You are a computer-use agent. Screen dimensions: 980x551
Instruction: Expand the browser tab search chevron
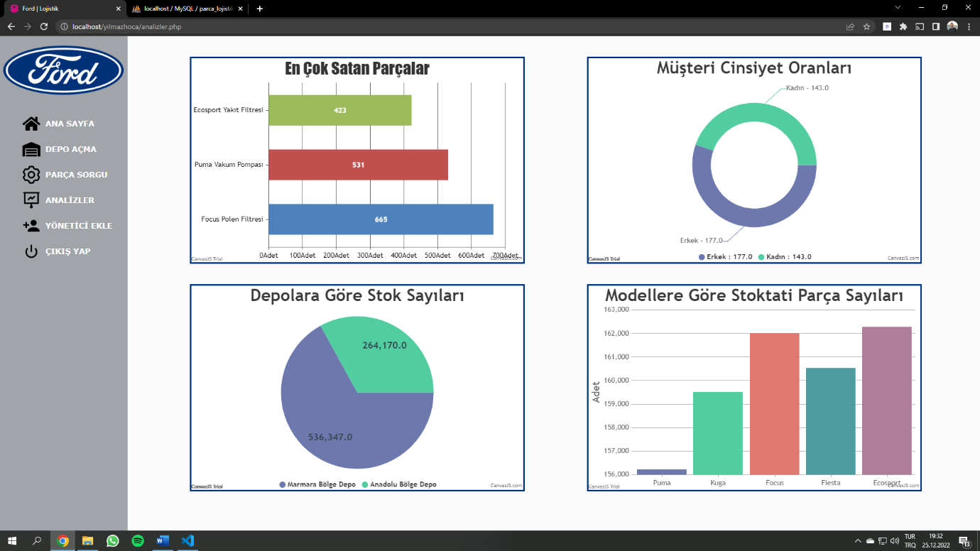[x=898, y=8]
